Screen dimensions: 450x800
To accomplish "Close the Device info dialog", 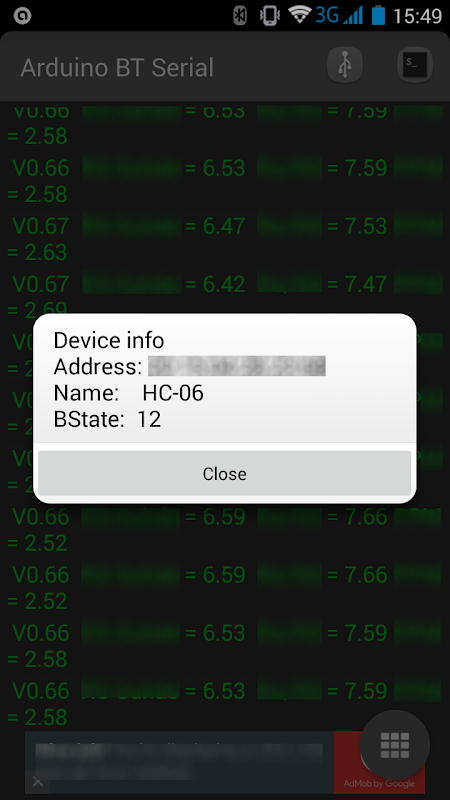I will [224, 473].
